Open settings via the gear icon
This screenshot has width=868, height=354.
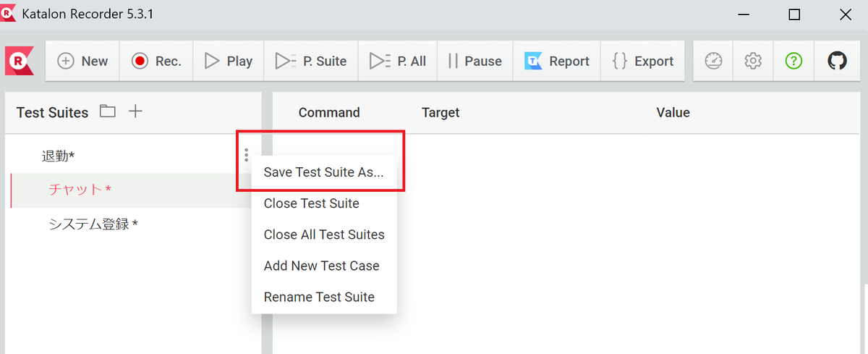click(753, 62)
